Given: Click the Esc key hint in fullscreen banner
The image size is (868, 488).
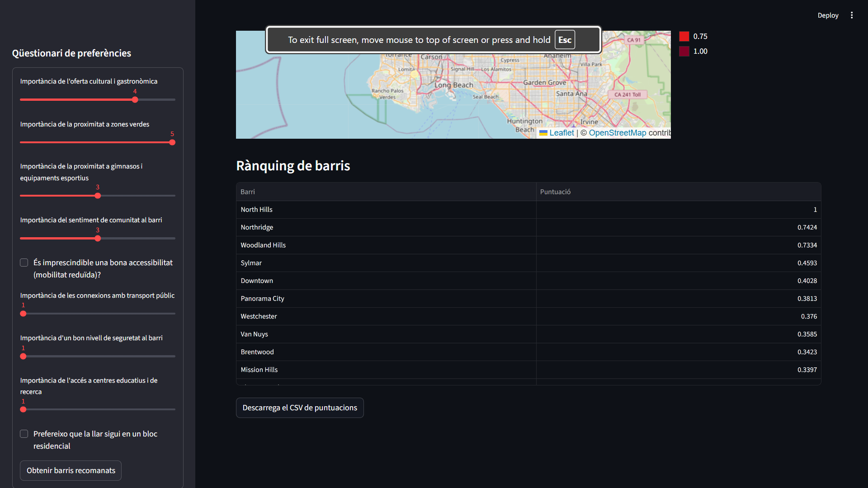Looking at the screenshot, I should click(565, 40).
